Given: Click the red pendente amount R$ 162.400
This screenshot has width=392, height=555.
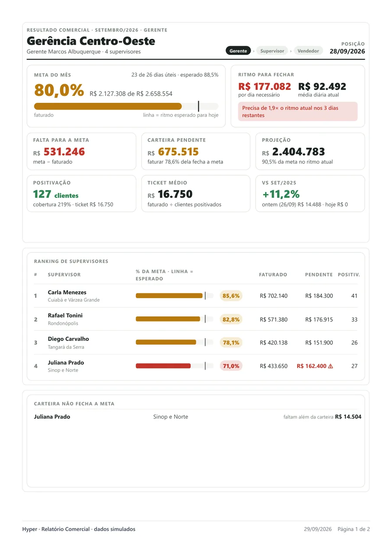Looking at the screenshot, I should 311,366.
